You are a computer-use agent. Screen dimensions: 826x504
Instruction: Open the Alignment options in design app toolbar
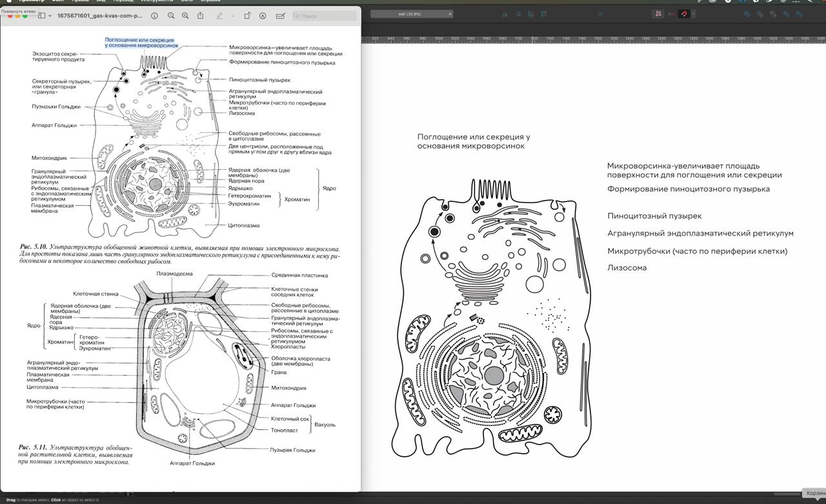600,14
